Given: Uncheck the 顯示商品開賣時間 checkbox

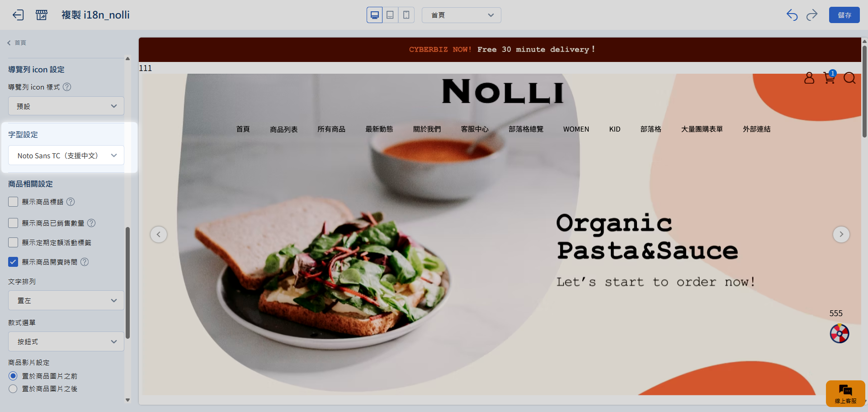Looking at the screenshot, I should click(x=13, y=262).
